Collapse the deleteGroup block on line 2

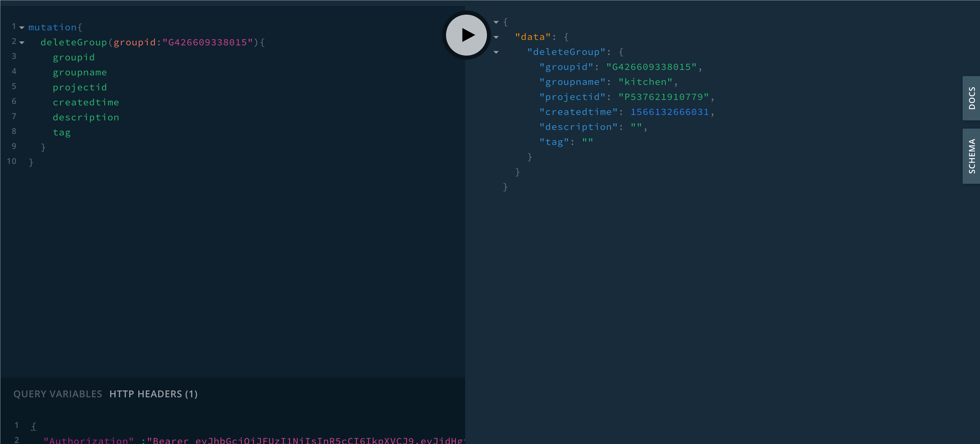[22, 43]
